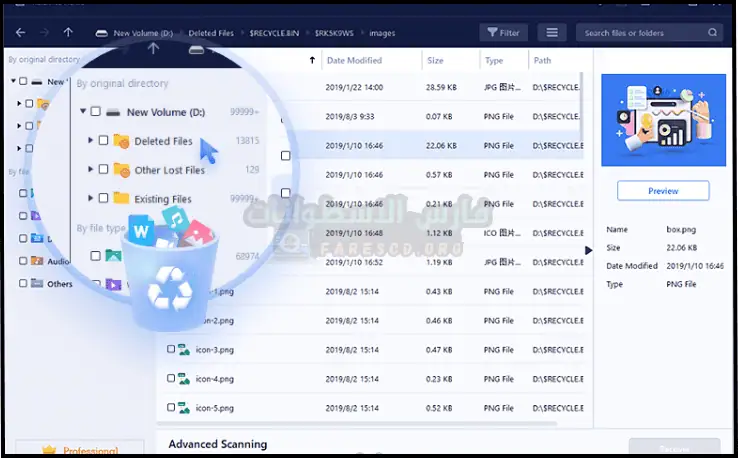Screen dimensions: 738x458
Task: Go up one folder with the top bar's up arrow
Action: pos(67,33)
